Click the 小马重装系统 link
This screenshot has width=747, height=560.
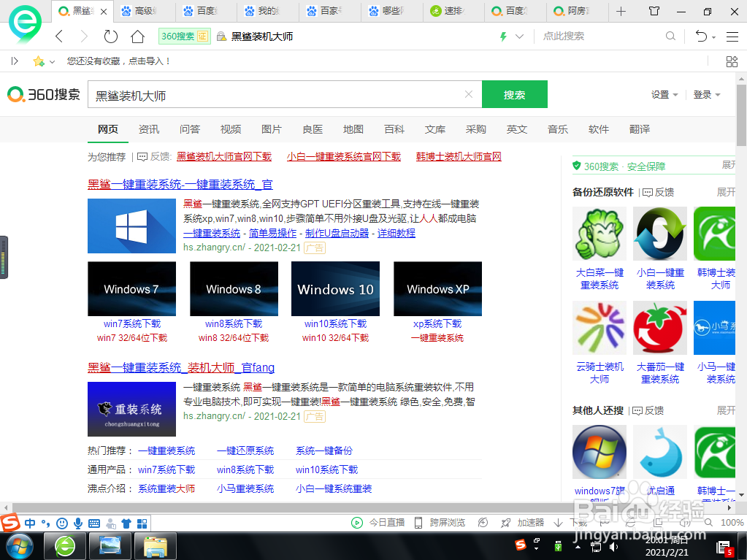pos(245,488)
